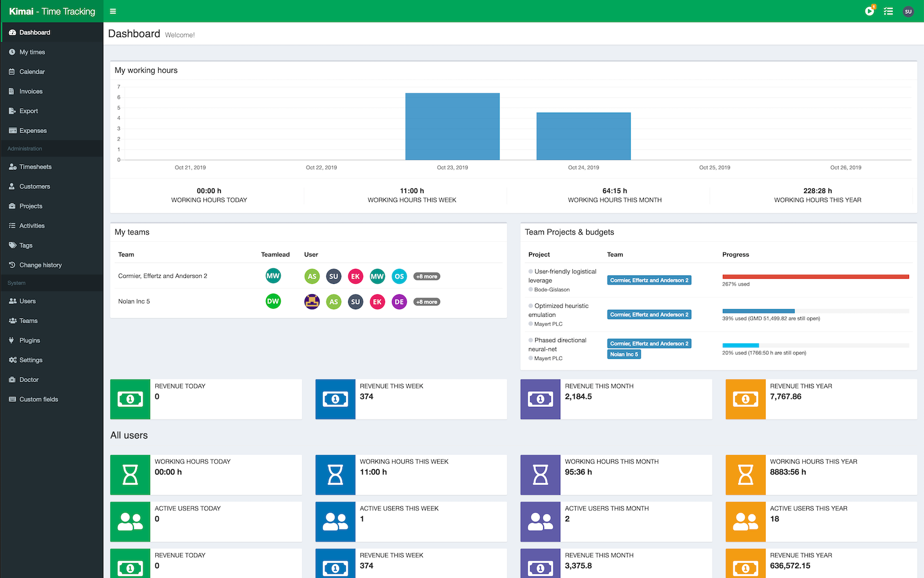Screen dimensions: 924x578
Task: Click 'Cormier, Effertz and Anderson 2' team name in My teams
Action: (x=163, y=276)
